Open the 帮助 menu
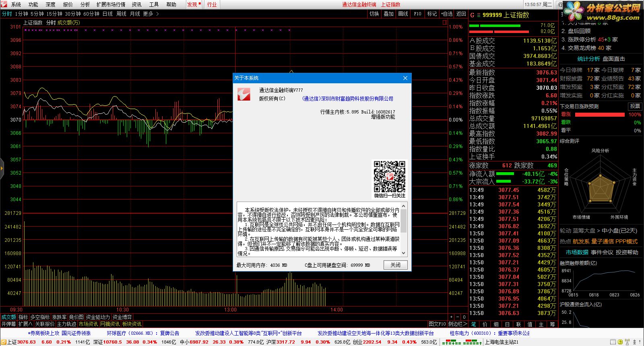This screenshot has height=346, width=644. (x=171, y=4)
